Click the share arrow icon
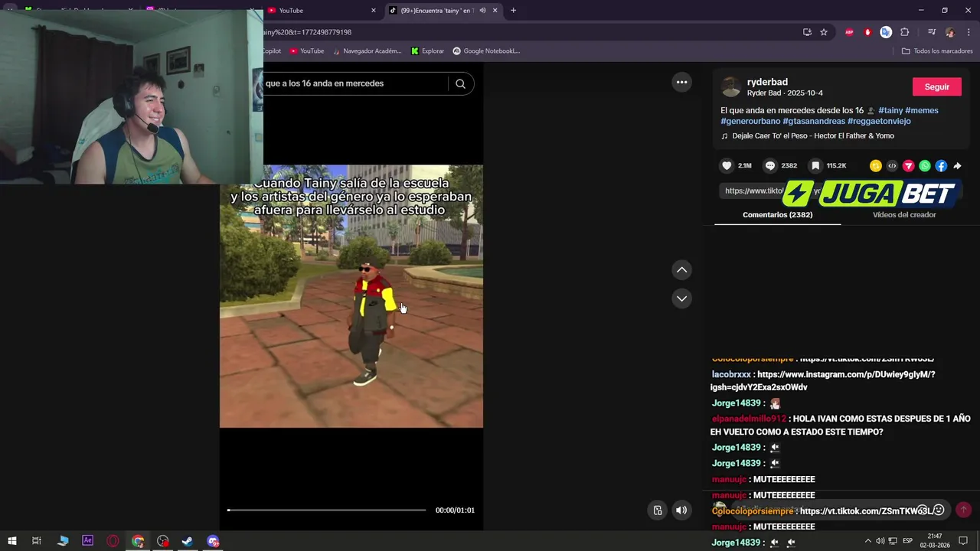 coord(957,165)
